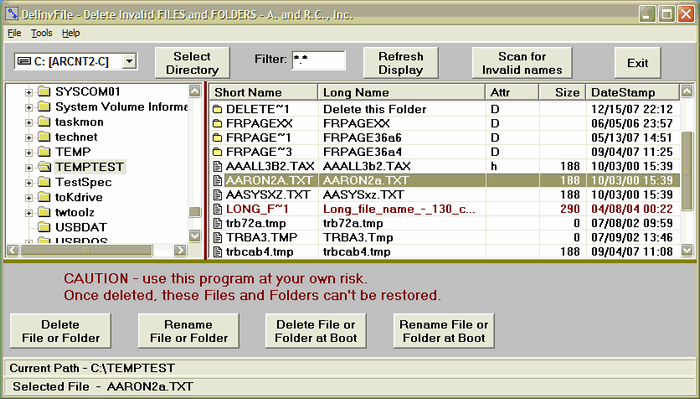The width and height of the screenshot is (700, 399).
Task: Click SYSCOM01 folder icon in tree
Action: click(x=44, y=92)
